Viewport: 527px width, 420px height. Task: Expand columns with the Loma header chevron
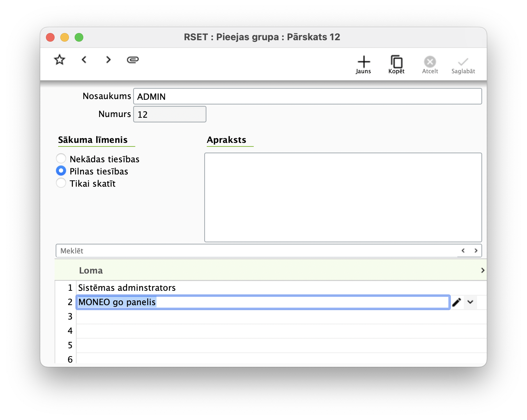pos(482,270)
